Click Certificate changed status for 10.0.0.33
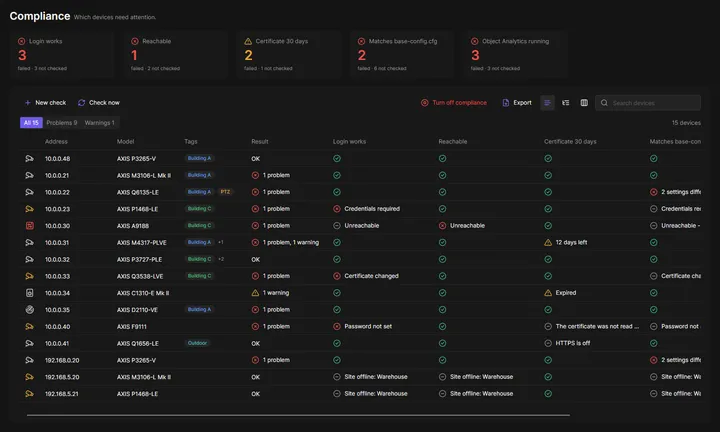Image resolution: width=720 pixels, height=432 pixels. pos(366,276)
